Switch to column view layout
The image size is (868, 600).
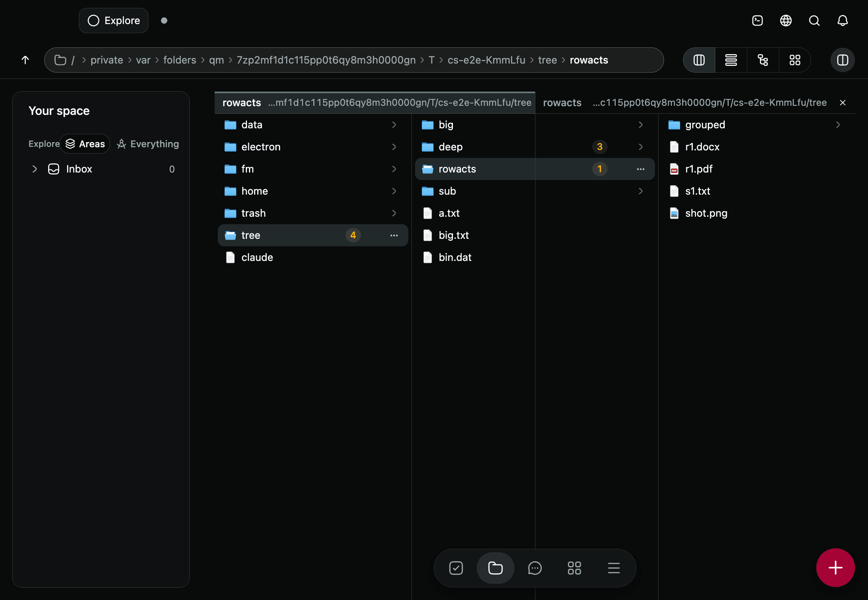click(x=699, y=60)
